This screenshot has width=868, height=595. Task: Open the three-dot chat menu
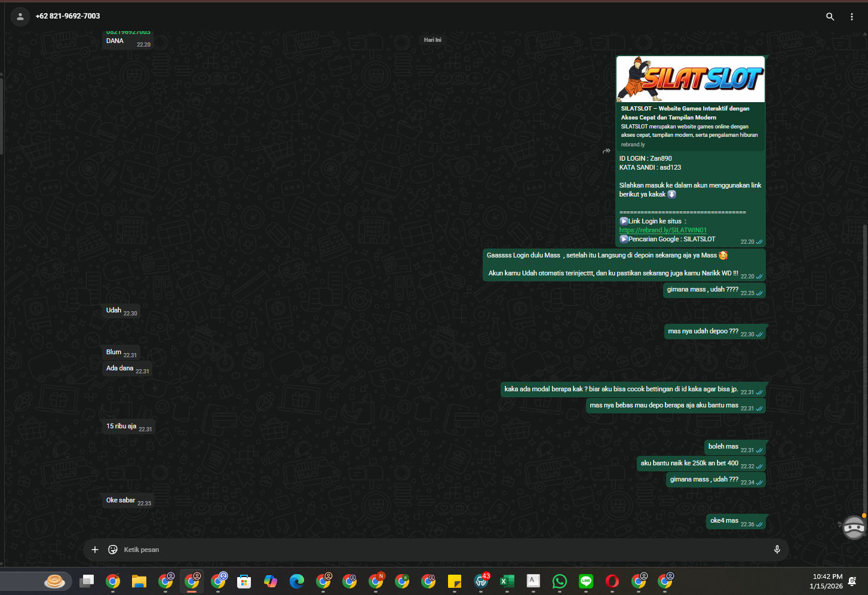click(852, 17)
